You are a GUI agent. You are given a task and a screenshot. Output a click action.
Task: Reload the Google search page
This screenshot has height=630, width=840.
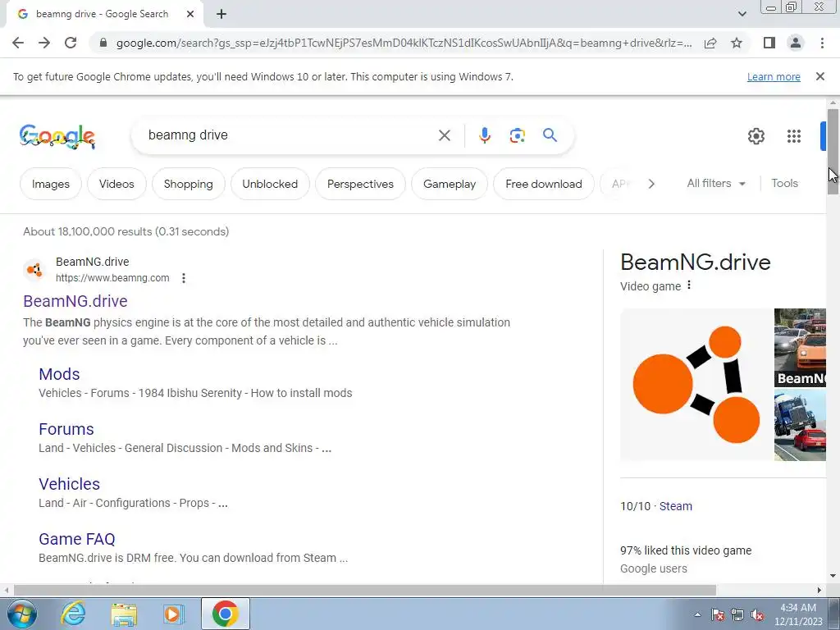click(71, 43)
